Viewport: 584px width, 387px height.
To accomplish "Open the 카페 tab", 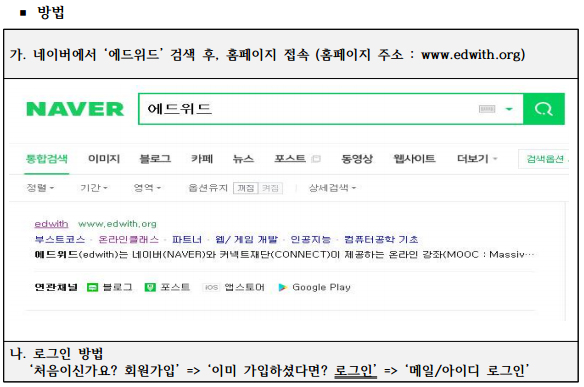I will [202, 159].
